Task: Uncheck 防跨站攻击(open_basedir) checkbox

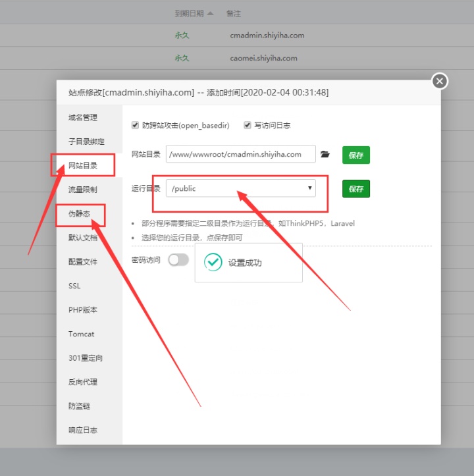Action: coord(135,125)
